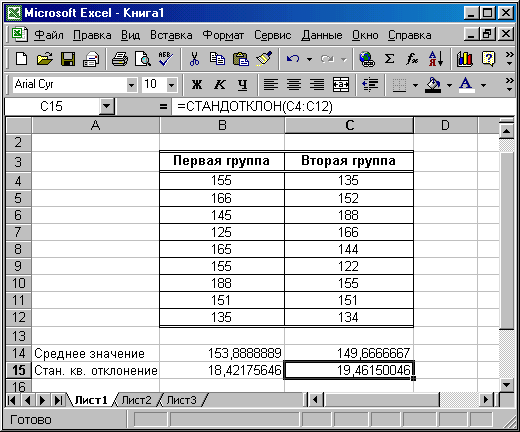Switch to Лист3 sheet tab
Image resolution: width=520 pixels, height=432 pixels.
[182, 400]
